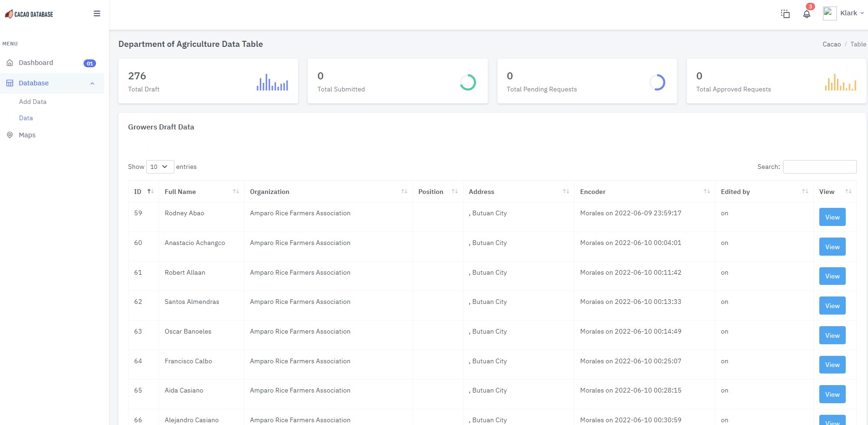Open the notifications bell
This screenshot has width=868, height=425.
pyautogui.click(x=807, y=14)
